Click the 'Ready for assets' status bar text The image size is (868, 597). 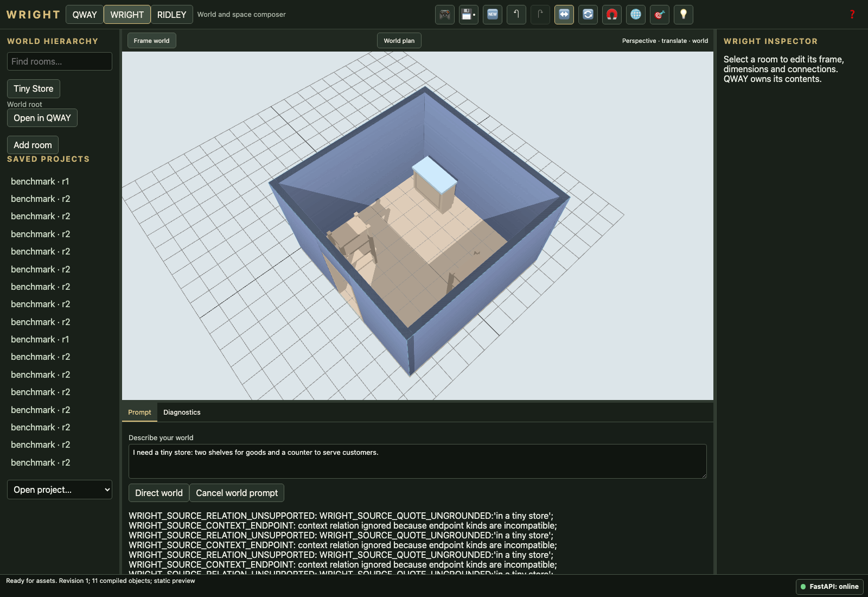coord(100,581)
